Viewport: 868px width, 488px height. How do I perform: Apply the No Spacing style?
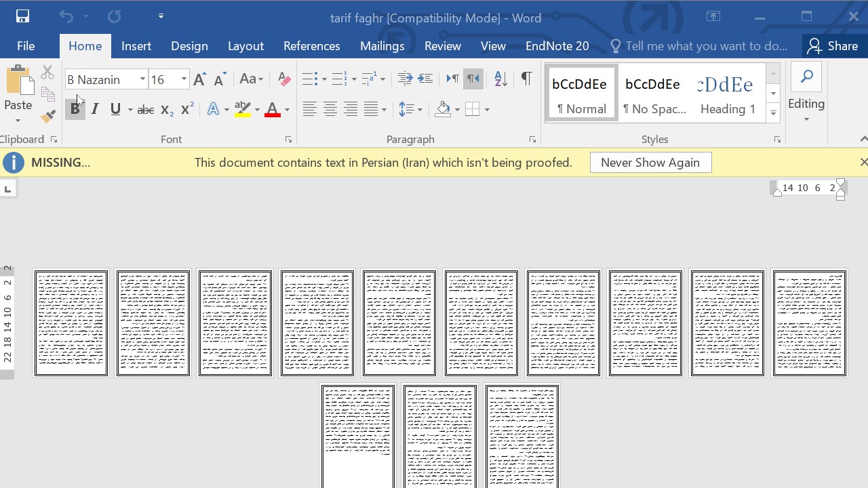tap(654, 94)
